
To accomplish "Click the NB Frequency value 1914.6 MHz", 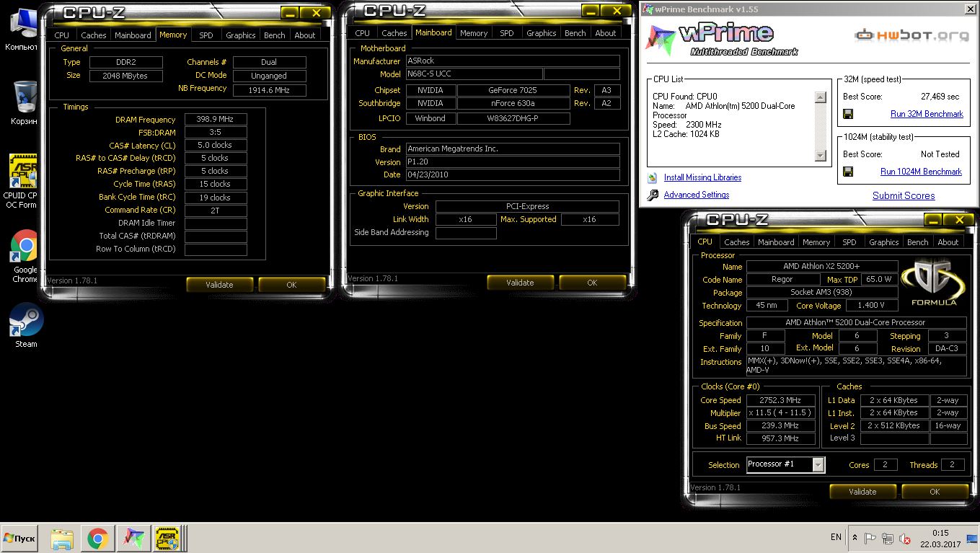I will pyautogui.click(x=269, y=90).
